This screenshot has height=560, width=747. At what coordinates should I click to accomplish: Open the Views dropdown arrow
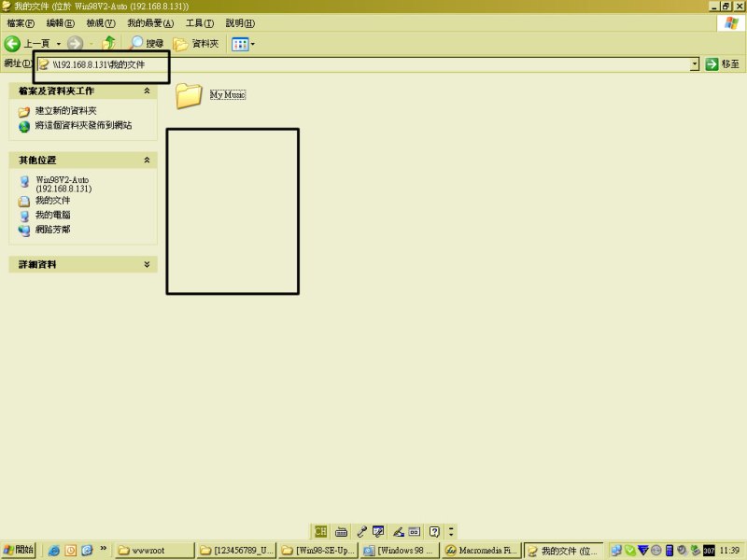pyautogui.click(x=252, y=44)
